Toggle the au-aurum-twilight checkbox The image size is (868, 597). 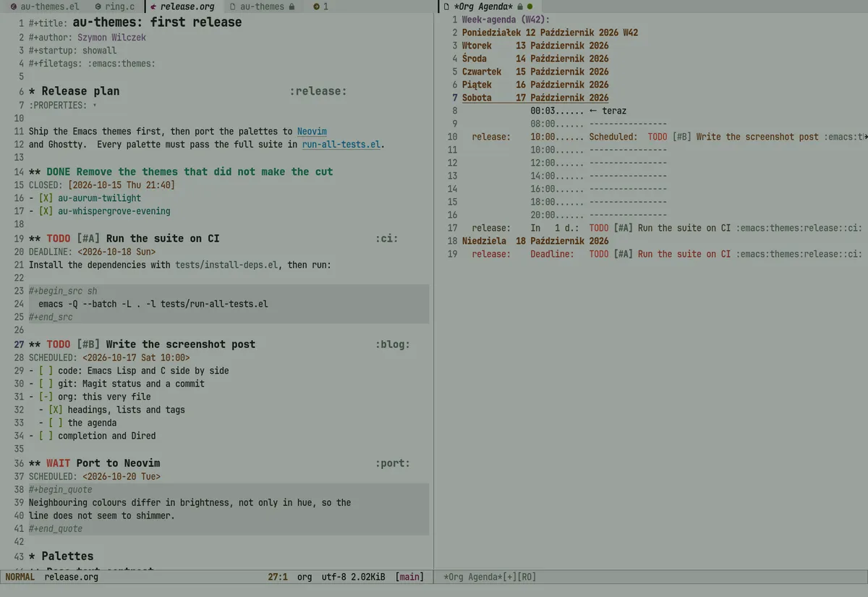click(46, 198)
